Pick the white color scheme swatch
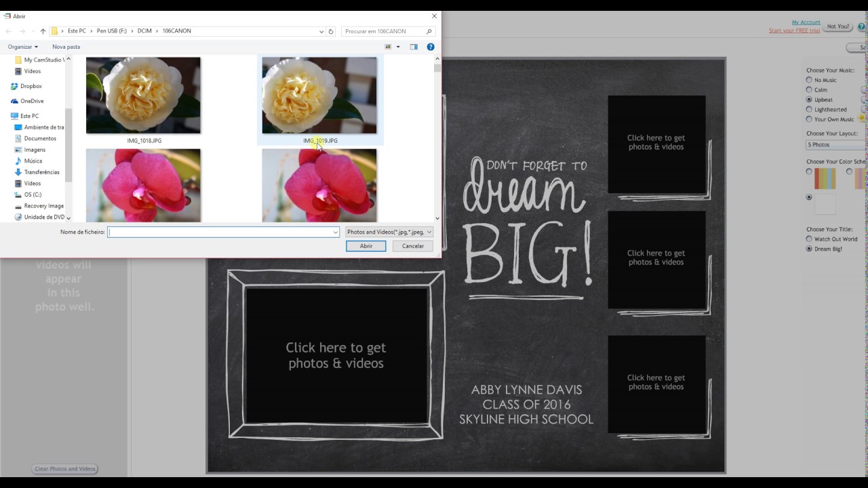 point(825,203)
